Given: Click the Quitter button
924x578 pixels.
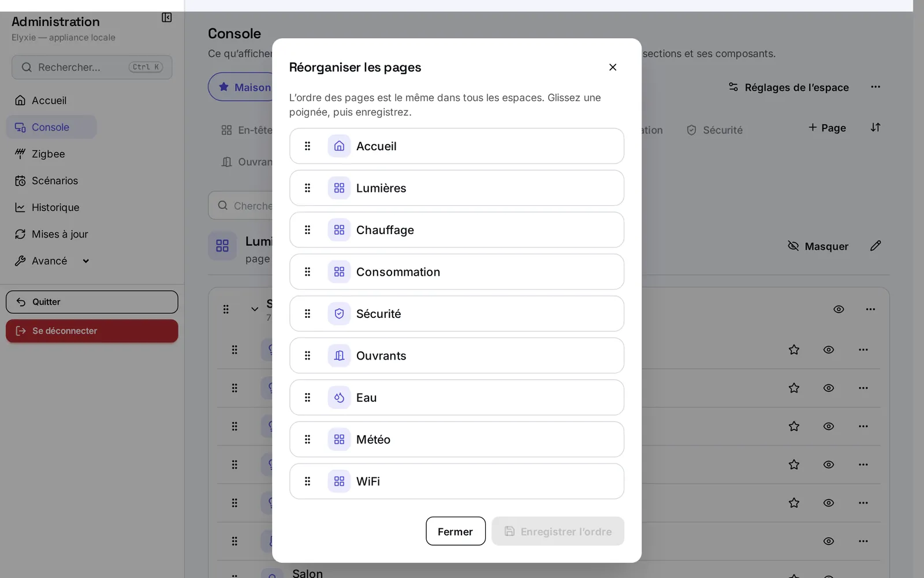Looking at the screenshot, I should point(92,302).
